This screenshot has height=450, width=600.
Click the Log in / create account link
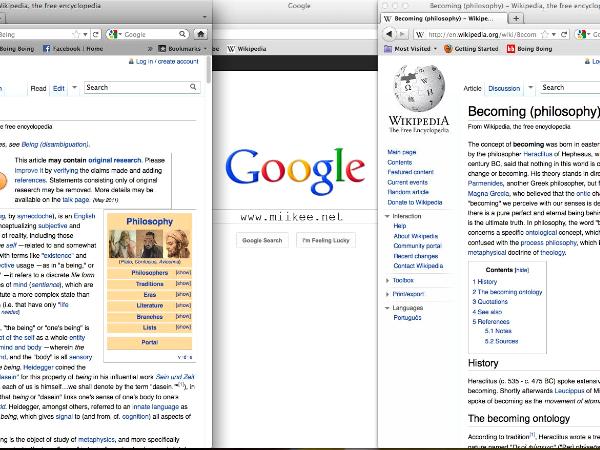(x=167, y=61)
